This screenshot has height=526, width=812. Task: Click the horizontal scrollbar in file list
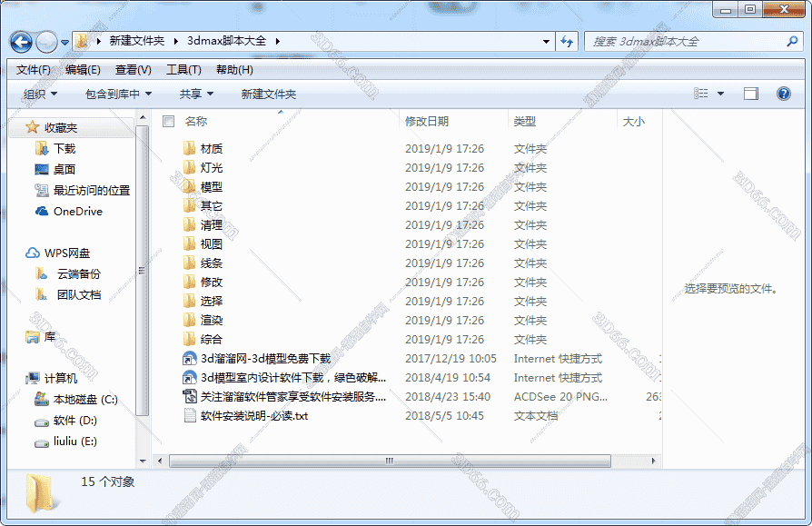pos(391,461)
